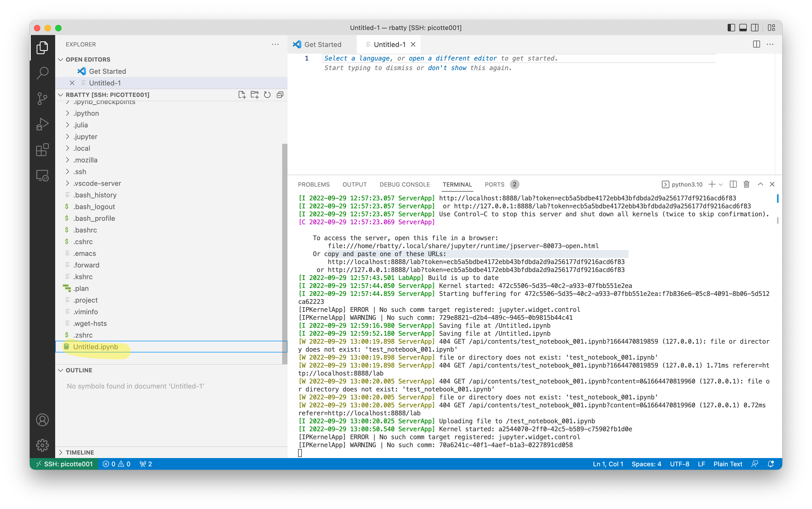Change LF end of line sequence
Screen dimensions: 812x509
701,464
